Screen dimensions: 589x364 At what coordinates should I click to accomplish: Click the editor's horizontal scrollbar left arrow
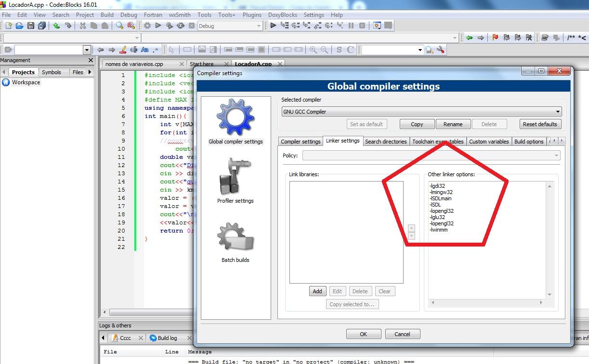pos(105,312)
